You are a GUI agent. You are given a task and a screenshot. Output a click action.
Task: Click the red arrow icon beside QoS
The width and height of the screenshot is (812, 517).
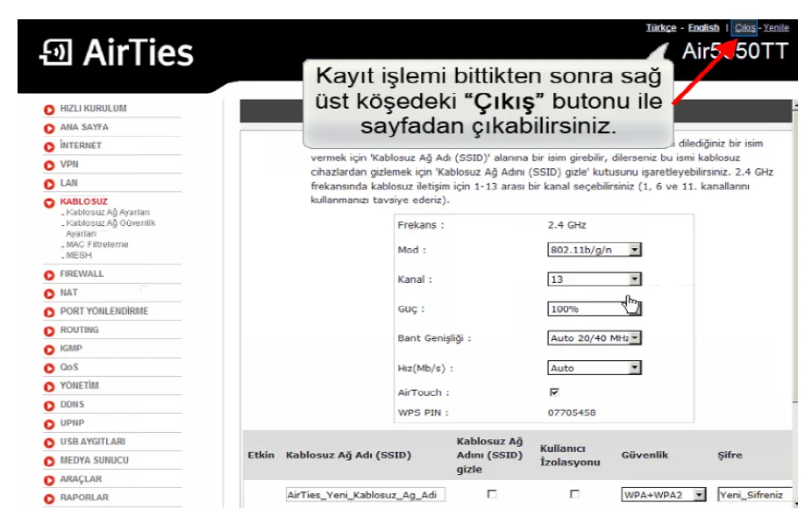tap(49, 369)
